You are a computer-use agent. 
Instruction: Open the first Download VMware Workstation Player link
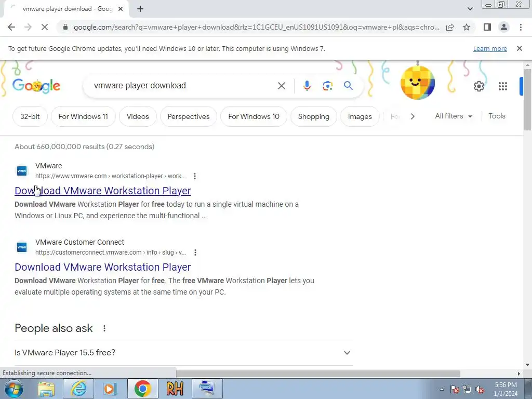(x=102, y=191)
